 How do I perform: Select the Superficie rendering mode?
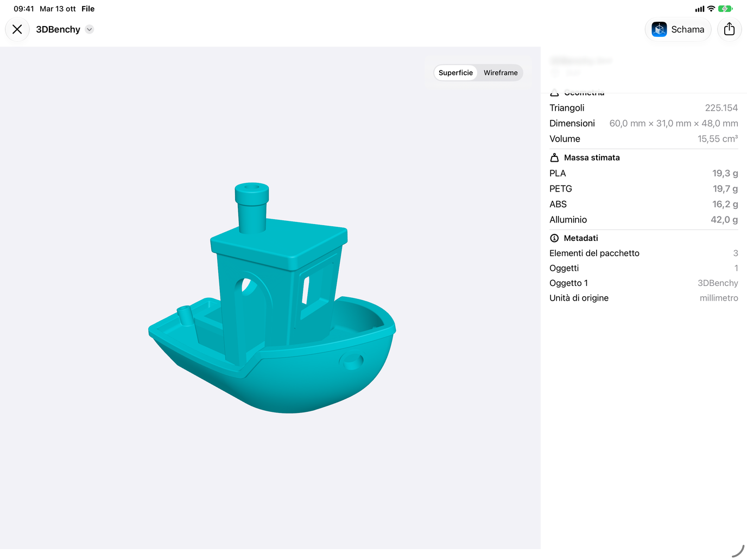point(455,73)
